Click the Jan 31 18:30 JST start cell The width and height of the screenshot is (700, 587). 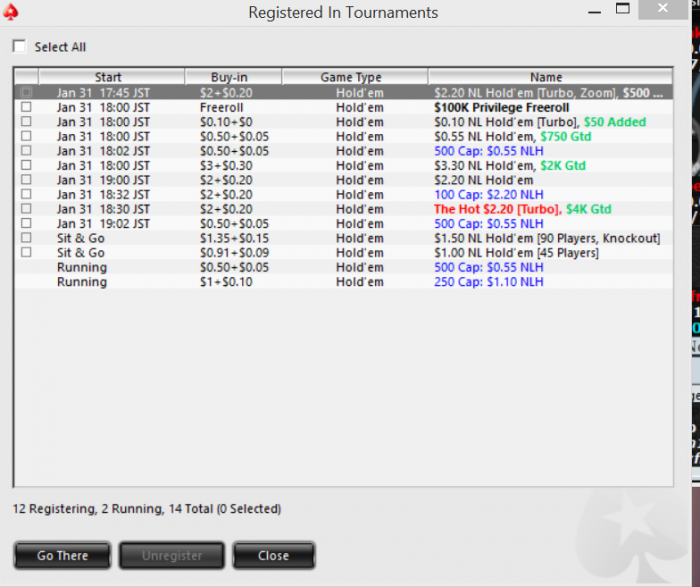tap(103, 209)
